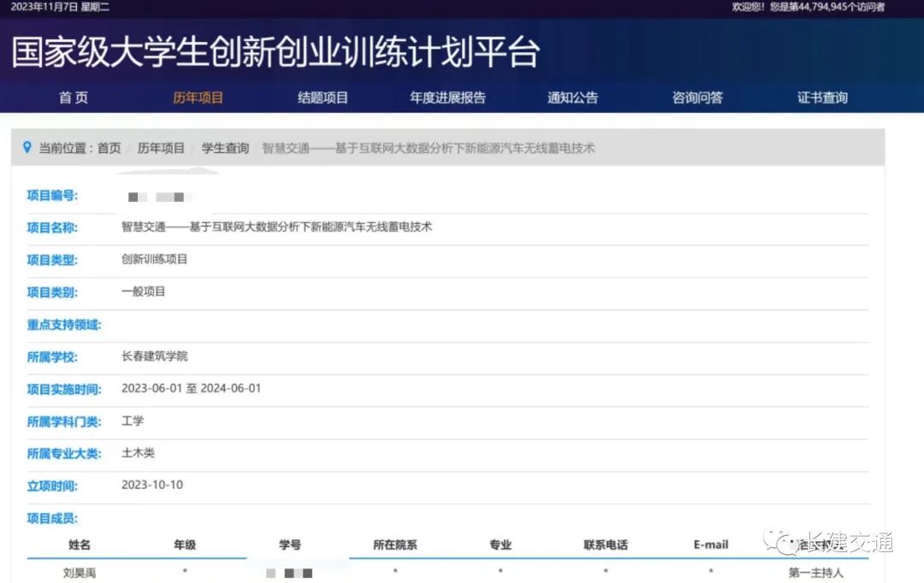Click the 姓名 column header
Viewport: 924px width, 583px height.
[80, 545]
